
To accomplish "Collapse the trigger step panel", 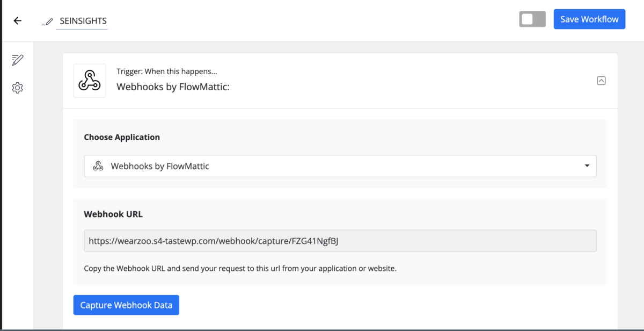I will click(601, 81).
